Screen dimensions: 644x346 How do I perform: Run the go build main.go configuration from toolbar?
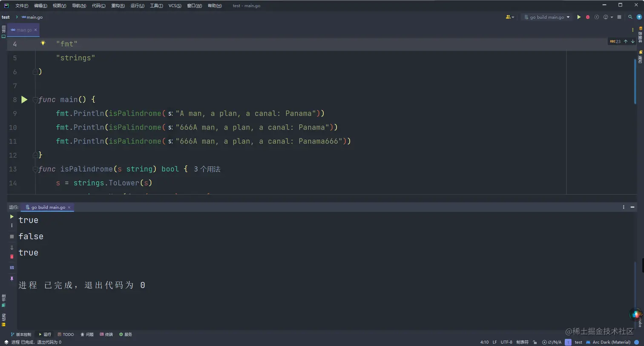579,17
